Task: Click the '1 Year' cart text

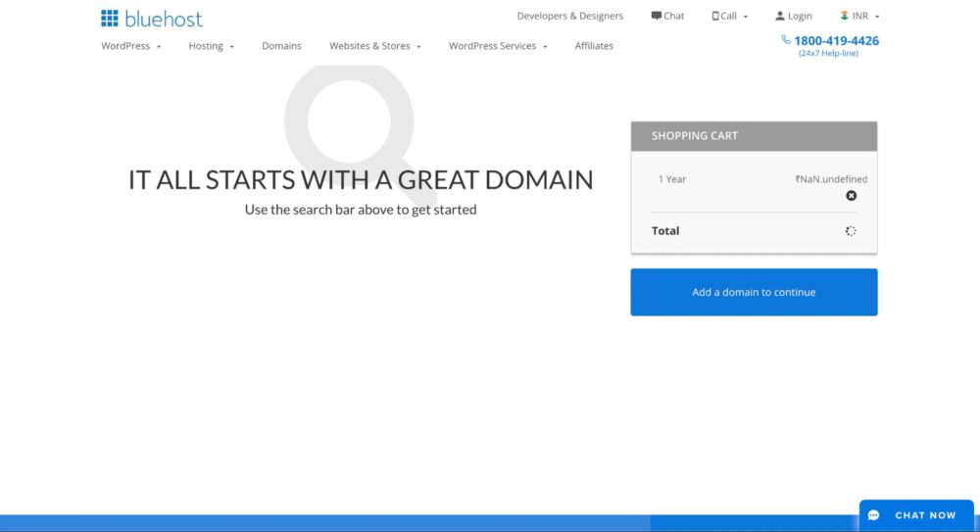Action: pyautogui.click(x=672, y=178)
